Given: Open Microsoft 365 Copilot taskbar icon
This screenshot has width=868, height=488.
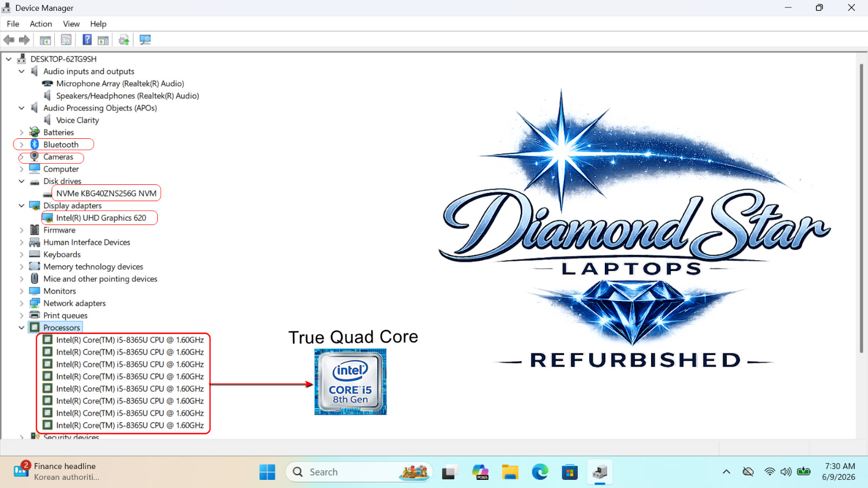Looking at the screenshot, I should tap(480, 472).
